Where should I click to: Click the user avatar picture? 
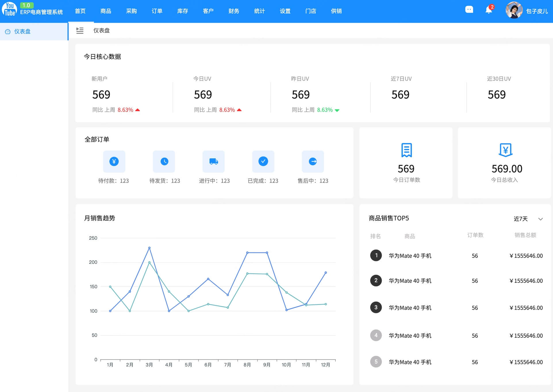tap(514, 10)
